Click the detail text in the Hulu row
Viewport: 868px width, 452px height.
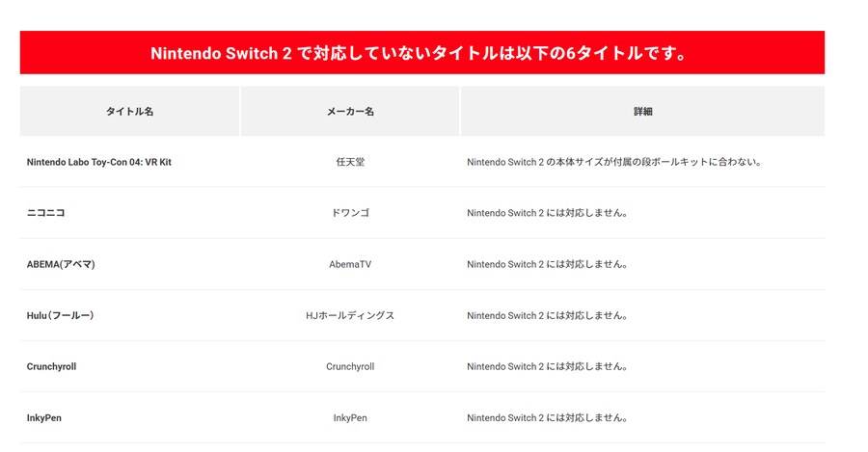[548, 315]
